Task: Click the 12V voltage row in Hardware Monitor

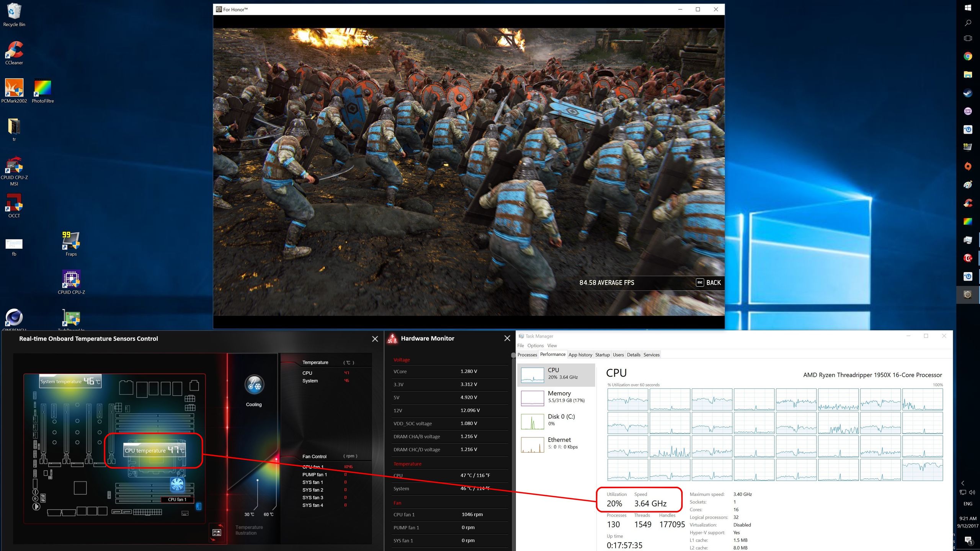Action: click(x=450, y=410)
